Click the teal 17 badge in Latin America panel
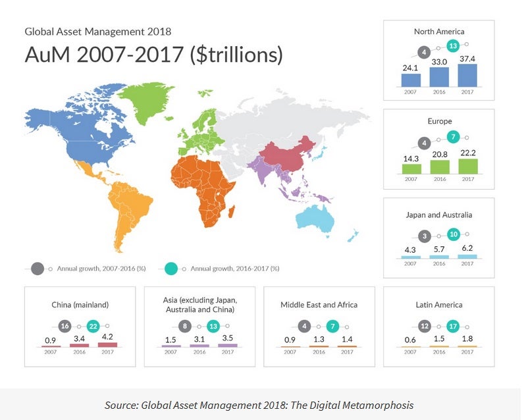The image size is (526, 420). pos(452,326)
